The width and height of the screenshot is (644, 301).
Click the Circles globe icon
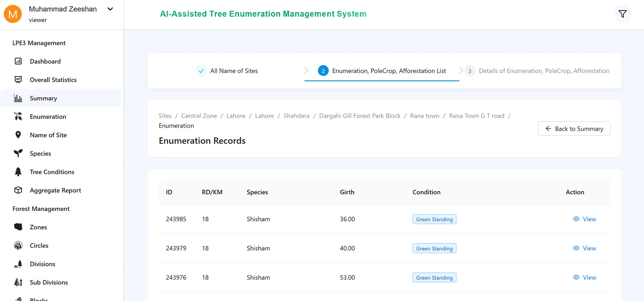click(x=18, y=245)
